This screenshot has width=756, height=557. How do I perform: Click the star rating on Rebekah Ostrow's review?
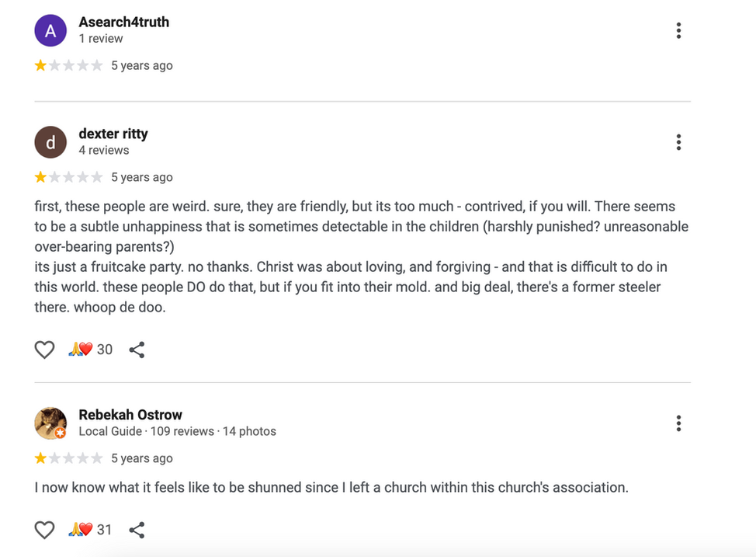(x=68, y=458)
